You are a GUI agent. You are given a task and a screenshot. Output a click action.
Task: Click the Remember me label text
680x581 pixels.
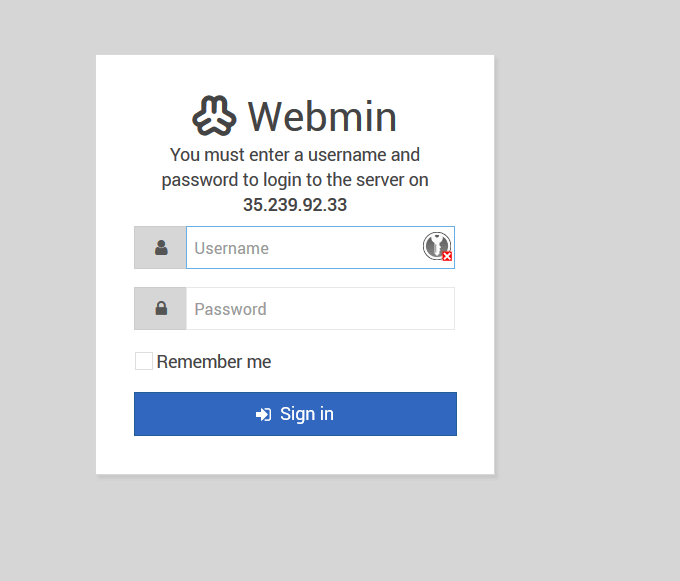click(x=214, y=362)
